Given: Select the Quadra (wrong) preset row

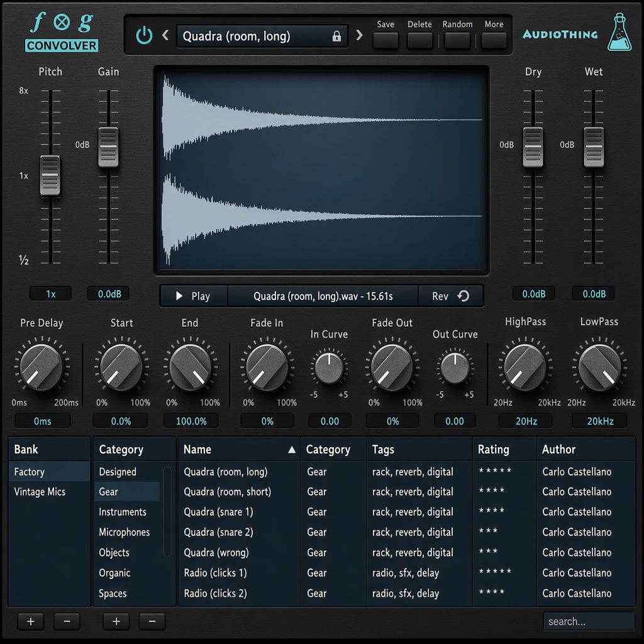Looking at the screenshot, I should [x=407, y=552].
